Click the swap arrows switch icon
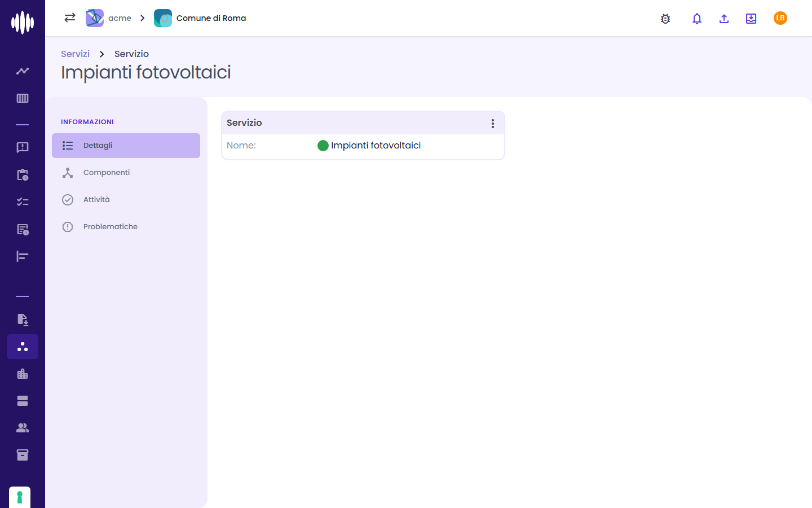812x508 pixels. point(70,18)
